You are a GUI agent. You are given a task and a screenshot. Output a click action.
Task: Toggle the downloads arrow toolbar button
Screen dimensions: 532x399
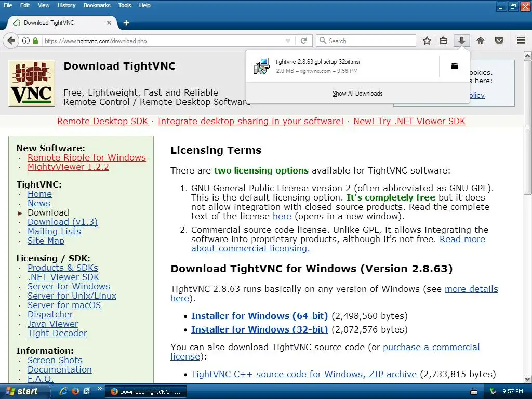461,41
